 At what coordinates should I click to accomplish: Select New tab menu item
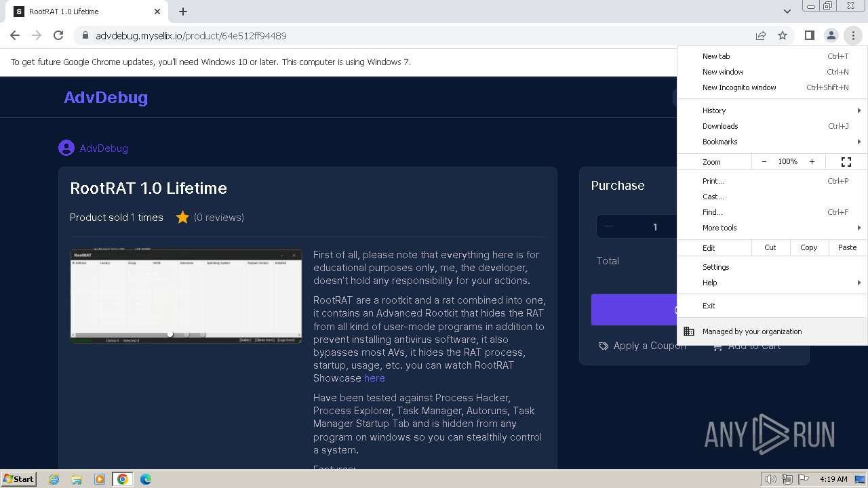(772, 56)
